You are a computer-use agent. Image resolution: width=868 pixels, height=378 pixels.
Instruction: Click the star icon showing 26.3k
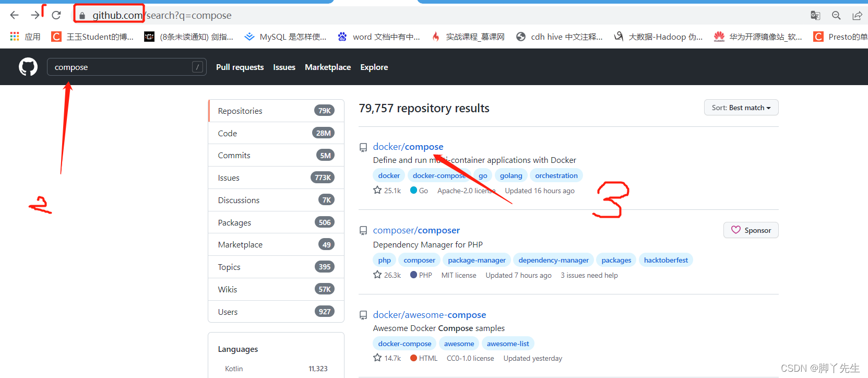pos(377,275)
